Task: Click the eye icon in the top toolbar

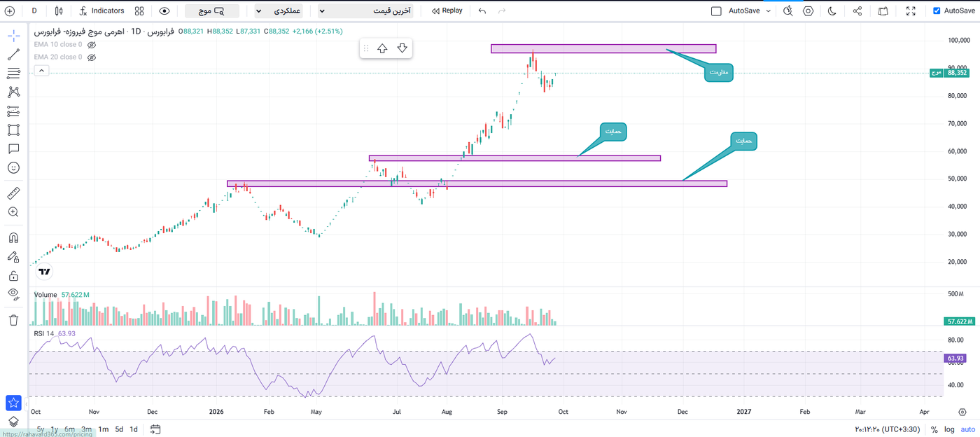Action: point(164,11)
